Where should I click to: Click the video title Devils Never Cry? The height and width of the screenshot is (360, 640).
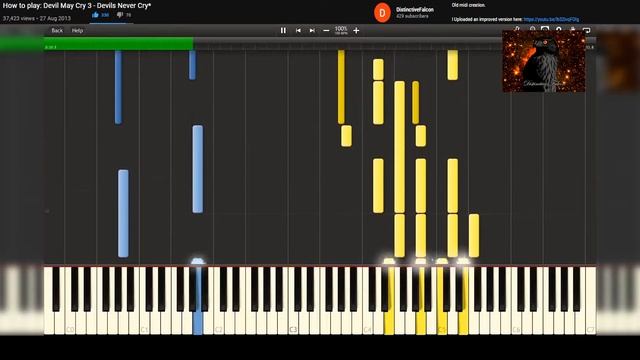[77, 6]
